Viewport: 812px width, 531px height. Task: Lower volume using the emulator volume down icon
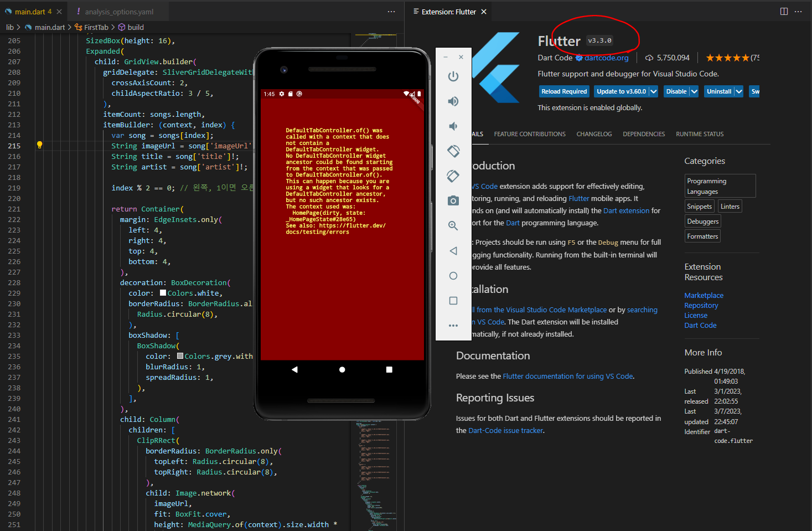coord(453,126)
